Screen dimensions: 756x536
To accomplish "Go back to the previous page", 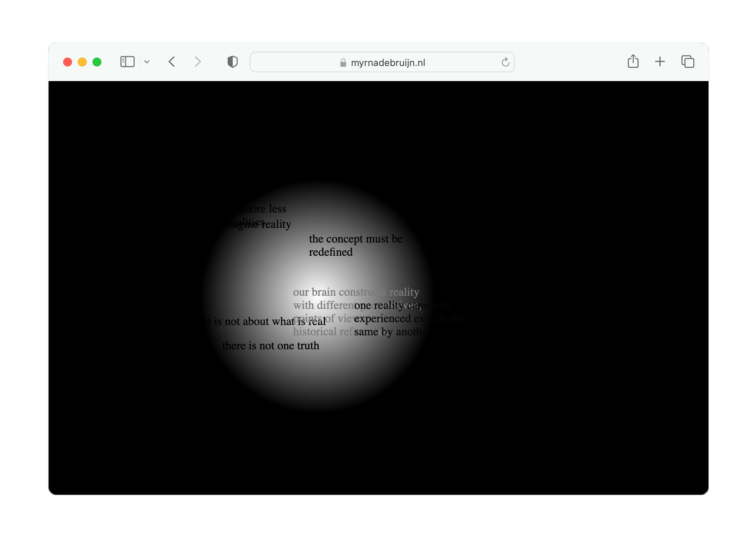I will coord(171,62).
